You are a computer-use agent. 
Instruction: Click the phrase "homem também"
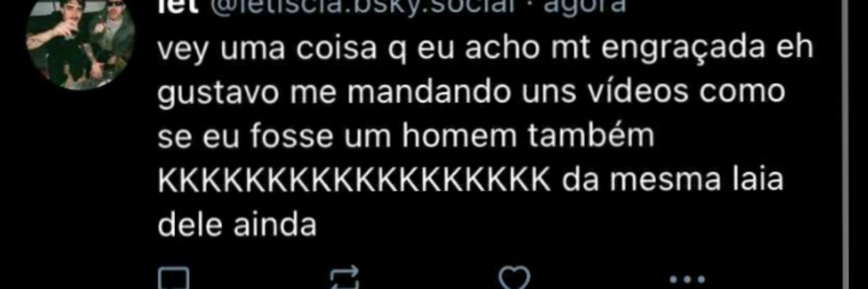tap(528, 136)
